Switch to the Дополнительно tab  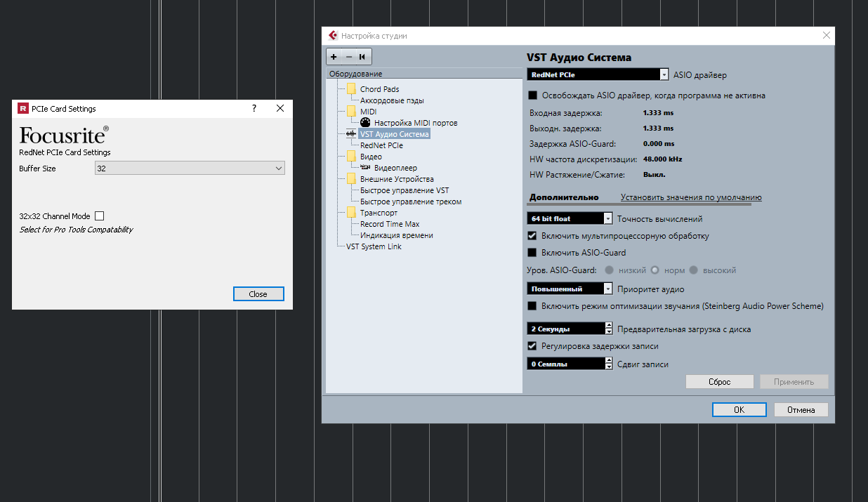pyautogui.click(x=564, y=197)
